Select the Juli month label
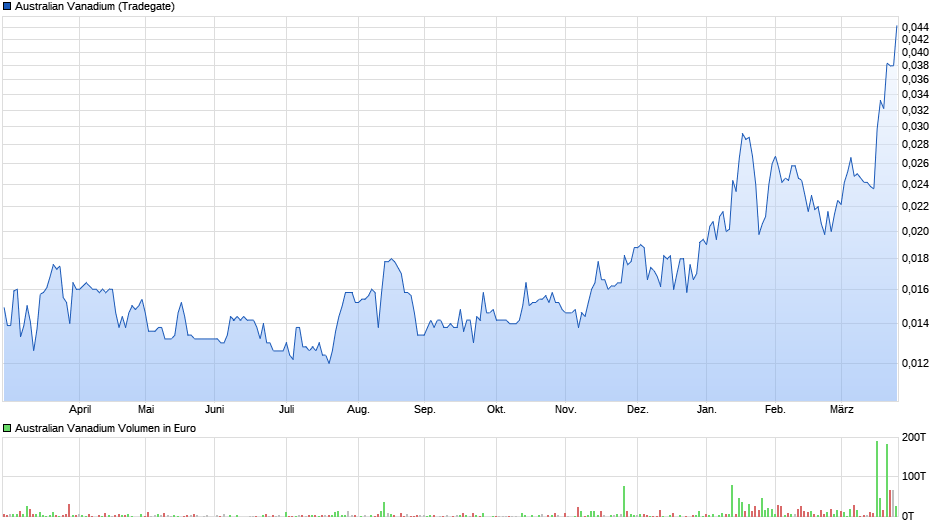 pyautogui.click(x=287, y=409)
